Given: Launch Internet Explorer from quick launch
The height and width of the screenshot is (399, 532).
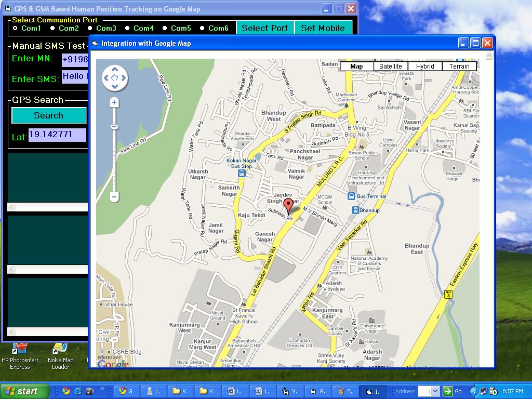Looking at the screenshot, I should click(x=78, y=391).
